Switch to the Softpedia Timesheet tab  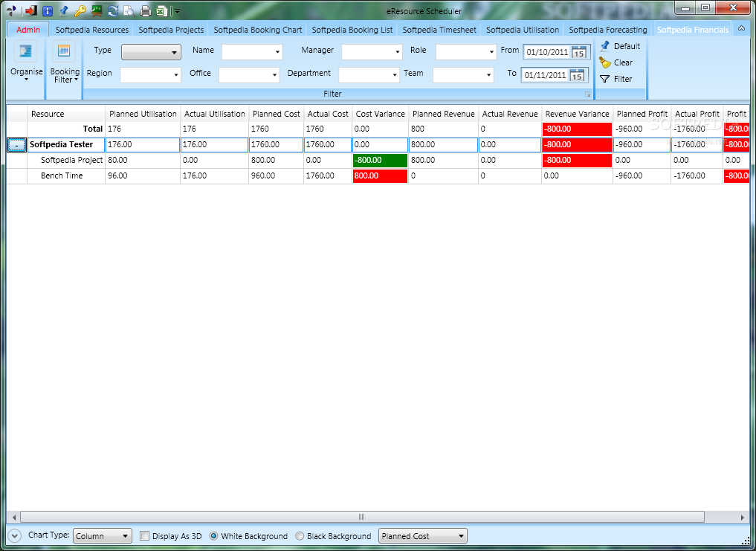[439, 30]
